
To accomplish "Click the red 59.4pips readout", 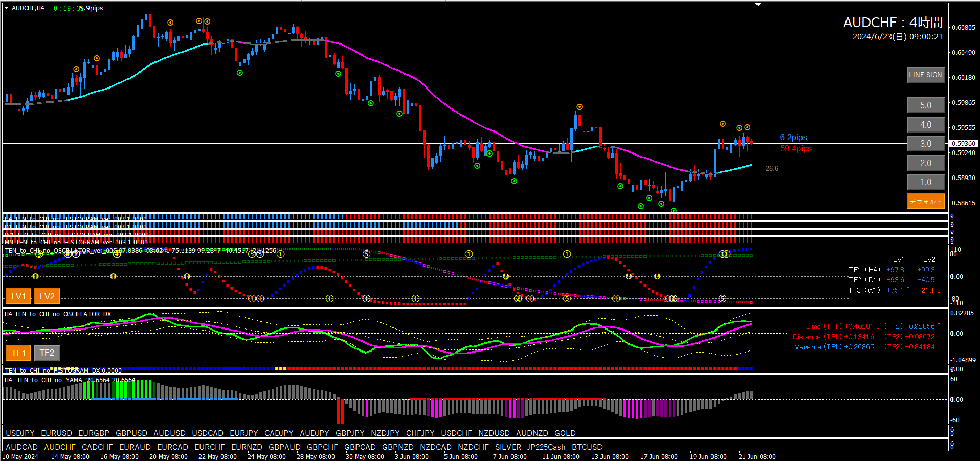I will [796, 149].
